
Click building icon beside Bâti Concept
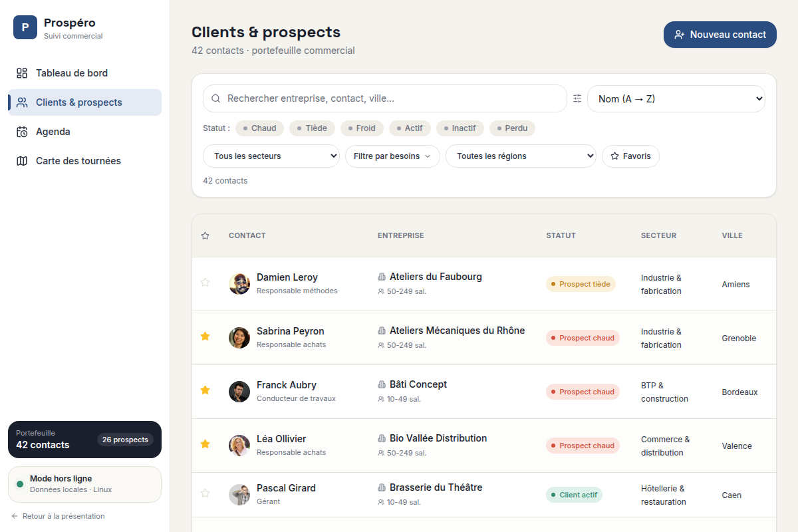382,384
